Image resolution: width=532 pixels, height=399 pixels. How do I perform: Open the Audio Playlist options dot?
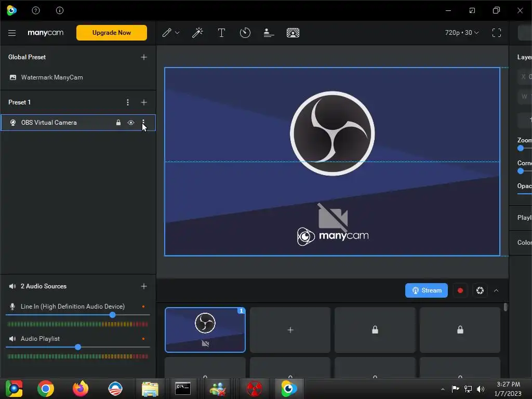click(x=143, y=339)
